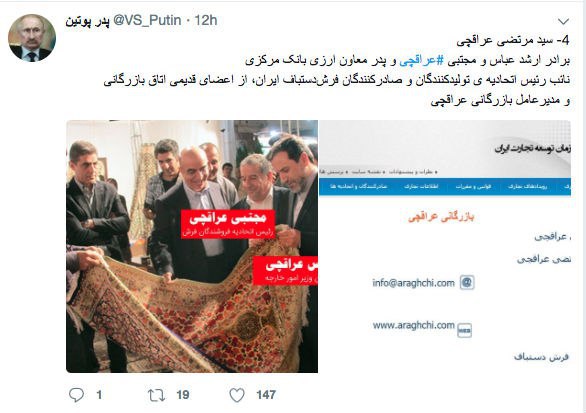
Task: Click the orange بازرگانی عراقچی heading
Action: coord(441,217)
